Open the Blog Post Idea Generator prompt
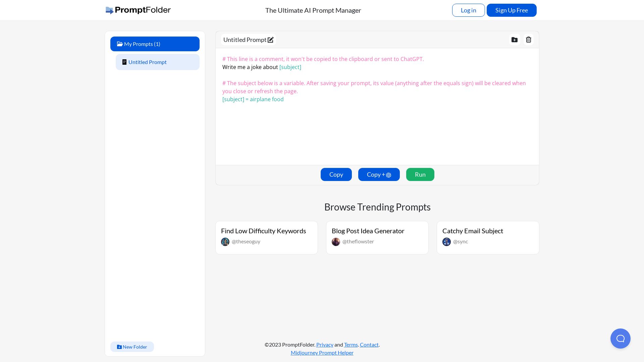The image size is (644, 362). click(x=368, y=231)
